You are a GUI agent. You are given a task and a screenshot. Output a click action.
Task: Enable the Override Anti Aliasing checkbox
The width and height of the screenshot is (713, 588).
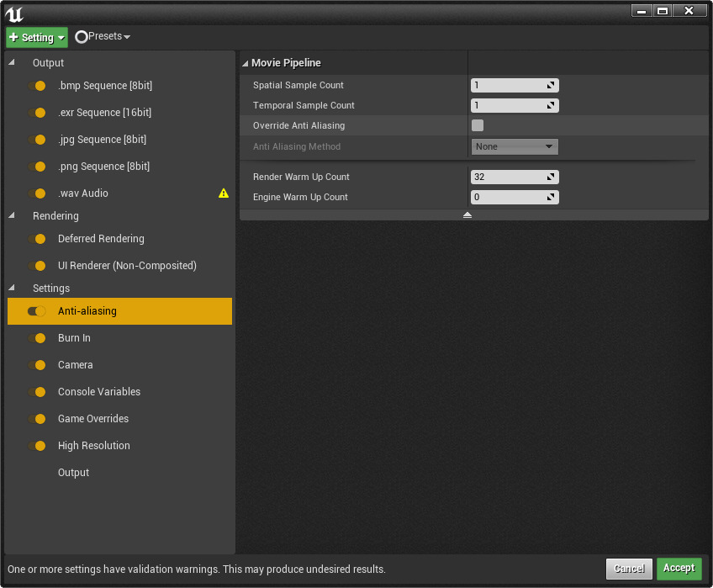tap(478, 125)
